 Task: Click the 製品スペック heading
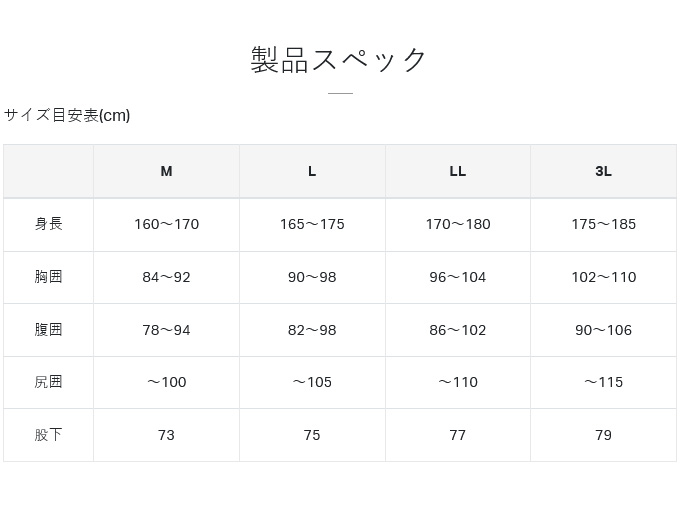[x=339, y=60]
